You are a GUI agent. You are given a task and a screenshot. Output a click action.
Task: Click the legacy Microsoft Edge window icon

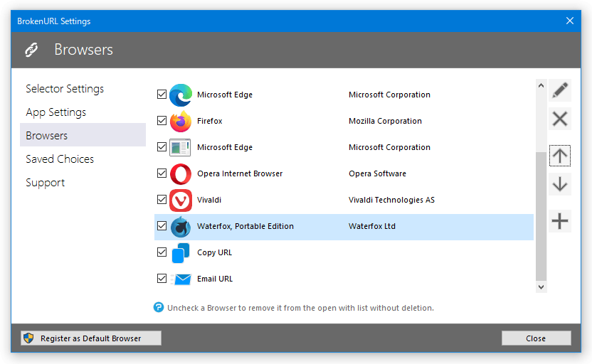(180, 147)
